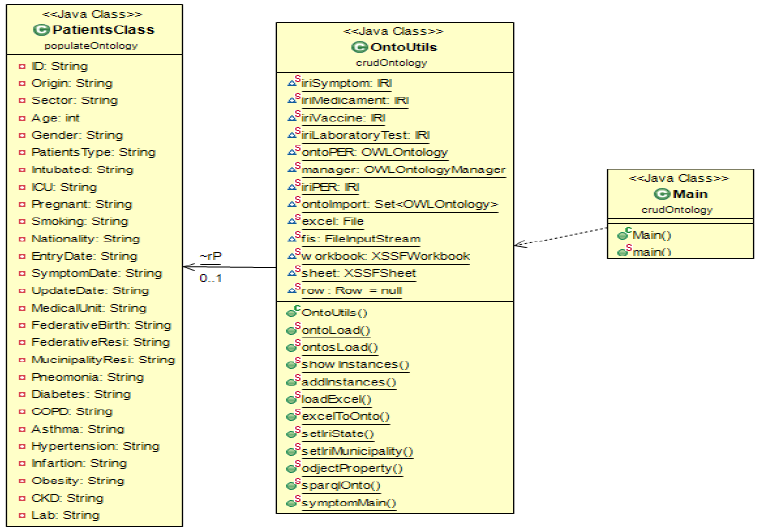Select the workbook: XSSFWorkbook attribute
Screen dimensions: 757x530
coord(385,256)
